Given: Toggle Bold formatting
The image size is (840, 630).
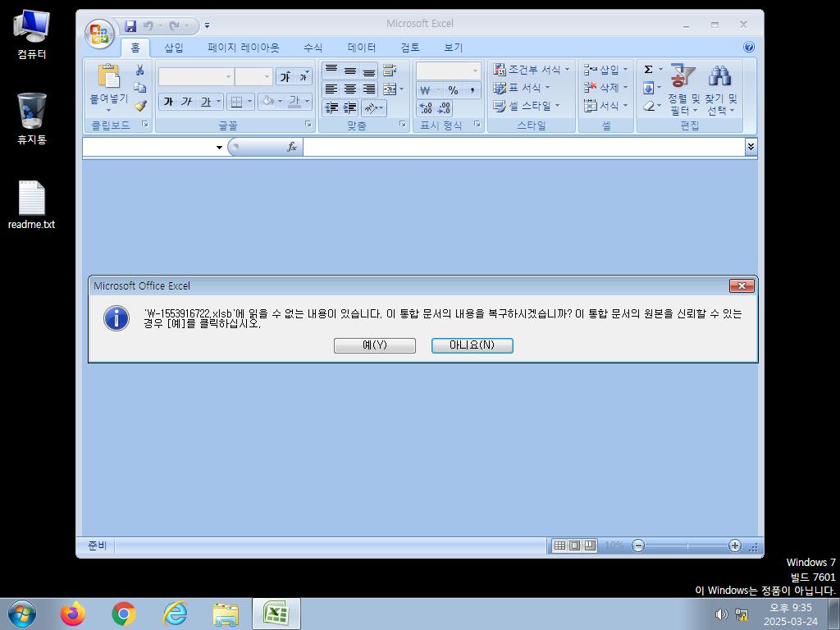Looking at the screenshot, I should [x=168, y=101].
